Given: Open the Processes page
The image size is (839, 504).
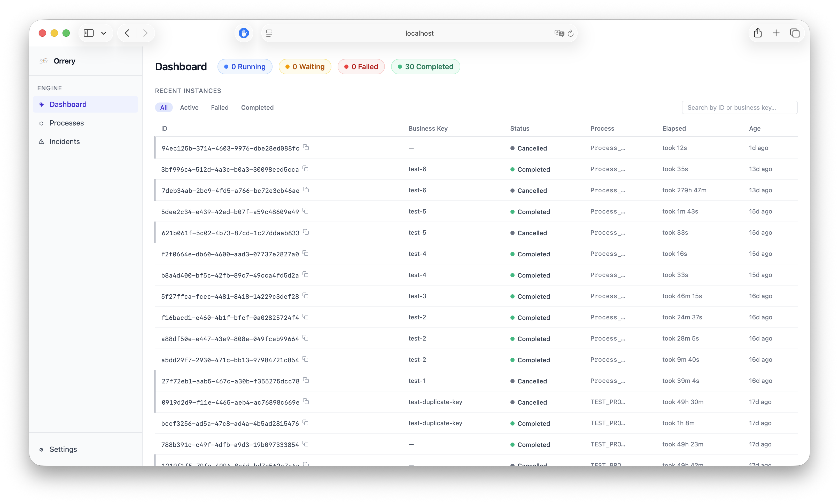Looking at the screenshot, I should tap(67, 123).
